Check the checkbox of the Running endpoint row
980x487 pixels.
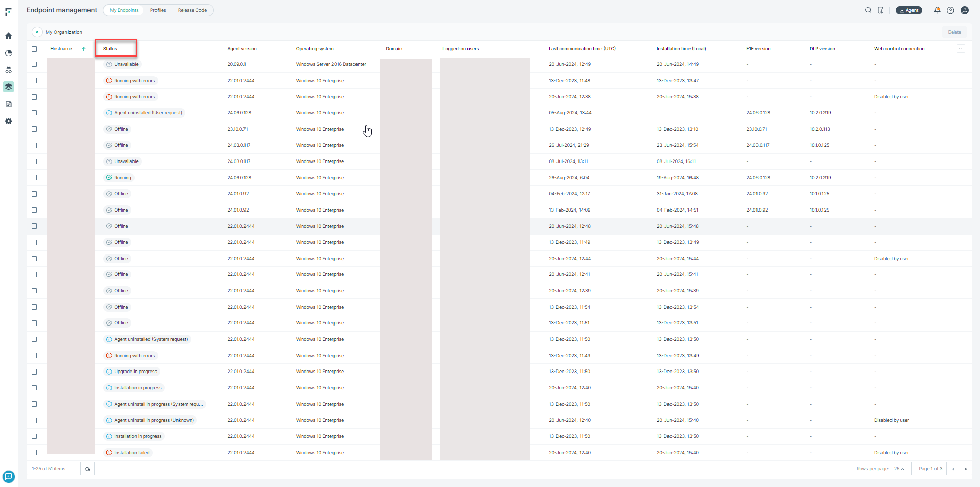(34, 178)
